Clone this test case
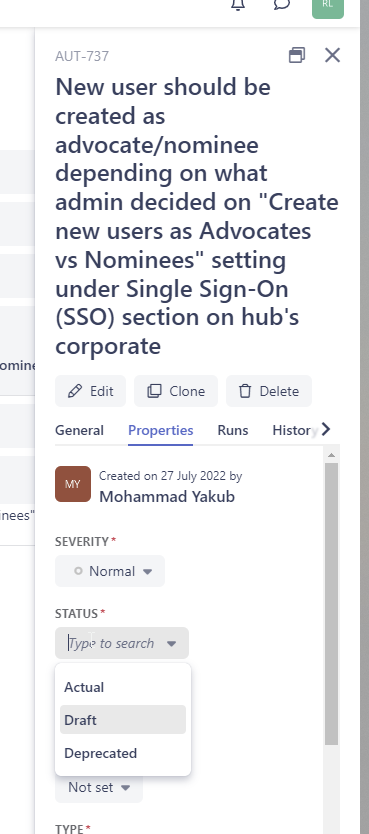 coord(175,391)
